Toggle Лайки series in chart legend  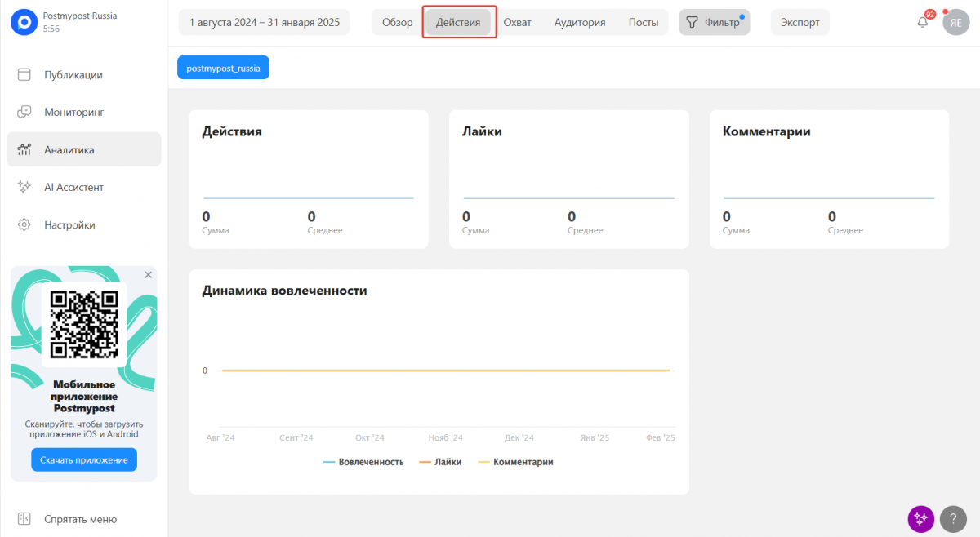coord(440,462)
